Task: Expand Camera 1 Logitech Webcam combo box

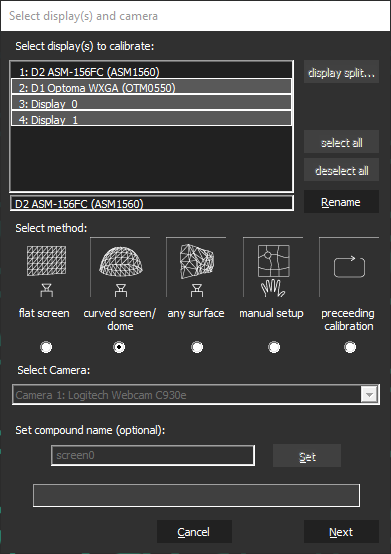Action: [196, 394]
